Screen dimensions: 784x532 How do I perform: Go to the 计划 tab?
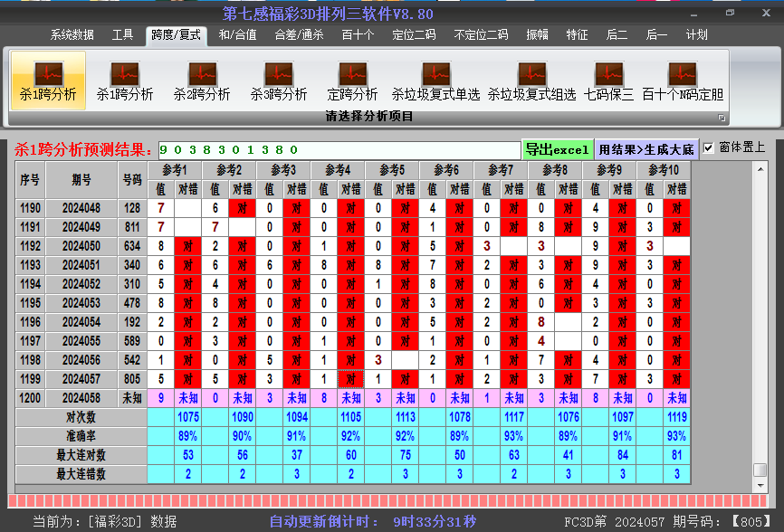[x=696, y=35]
